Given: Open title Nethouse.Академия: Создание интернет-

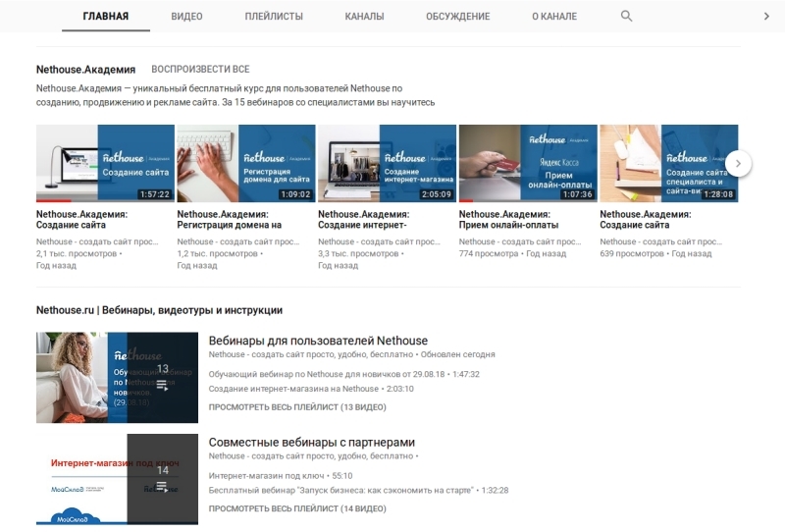Looking at the screenshot, I should coord(364,220).
